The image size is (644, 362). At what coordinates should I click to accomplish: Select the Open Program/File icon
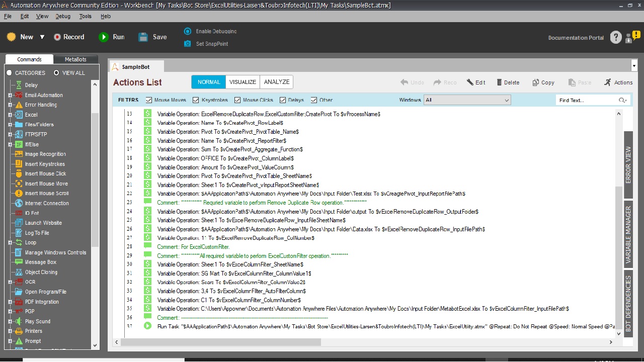19,292
